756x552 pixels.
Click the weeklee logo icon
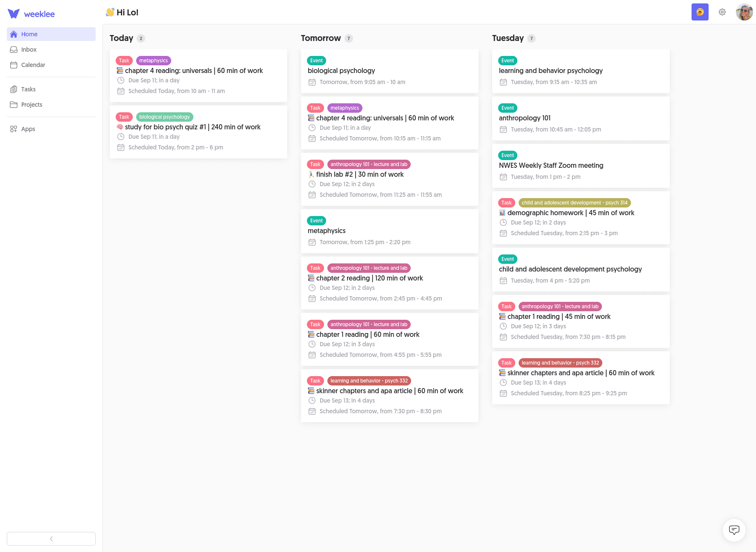(x=14, y=14)
